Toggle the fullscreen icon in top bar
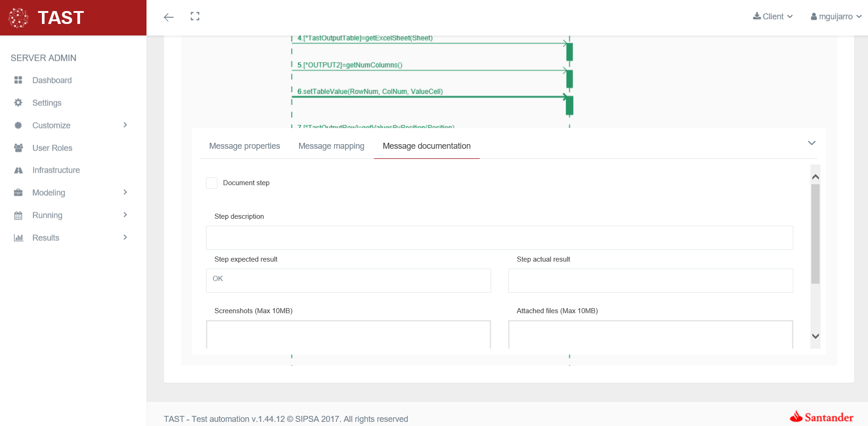 coord(195,17)
